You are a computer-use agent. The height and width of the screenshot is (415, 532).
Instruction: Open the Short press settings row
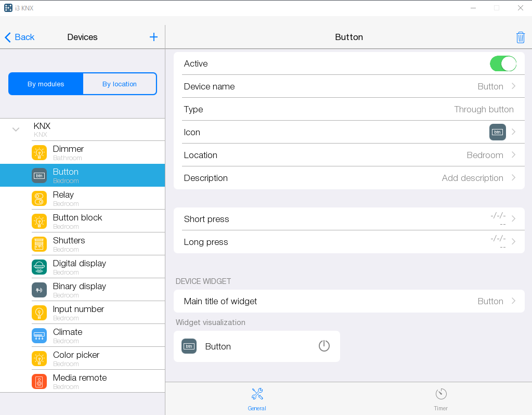point(348,219)
